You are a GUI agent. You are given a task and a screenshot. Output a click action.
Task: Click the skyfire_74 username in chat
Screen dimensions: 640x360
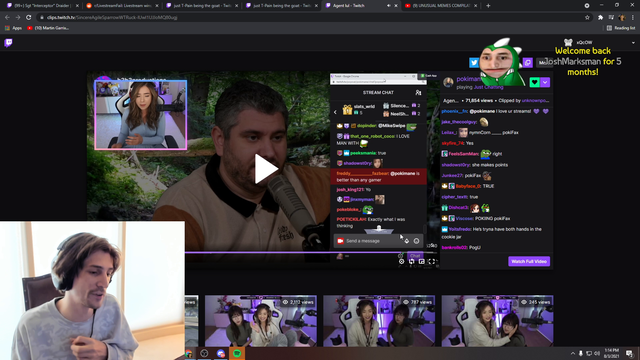coord(452,143)
